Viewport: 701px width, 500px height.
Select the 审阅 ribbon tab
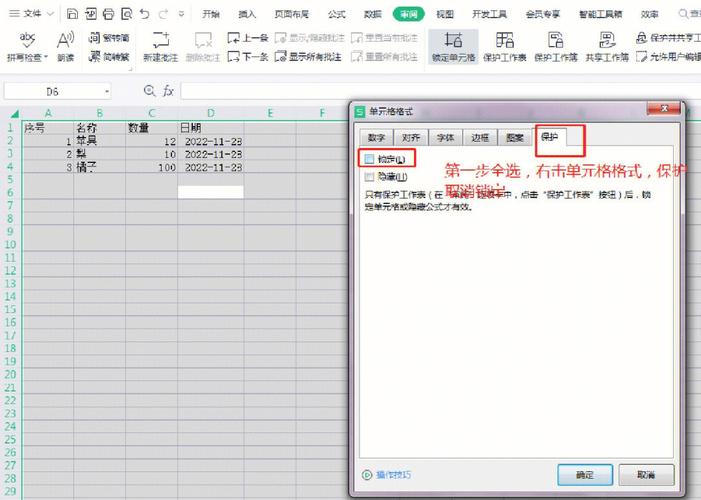click(x=409, y=14)
